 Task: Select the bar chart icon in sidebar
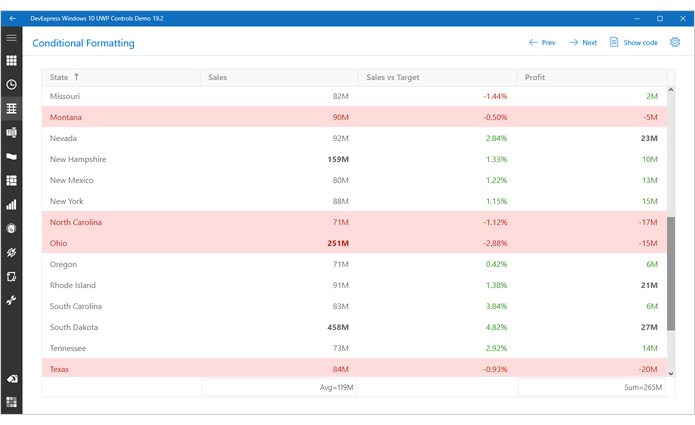(11, 204)
